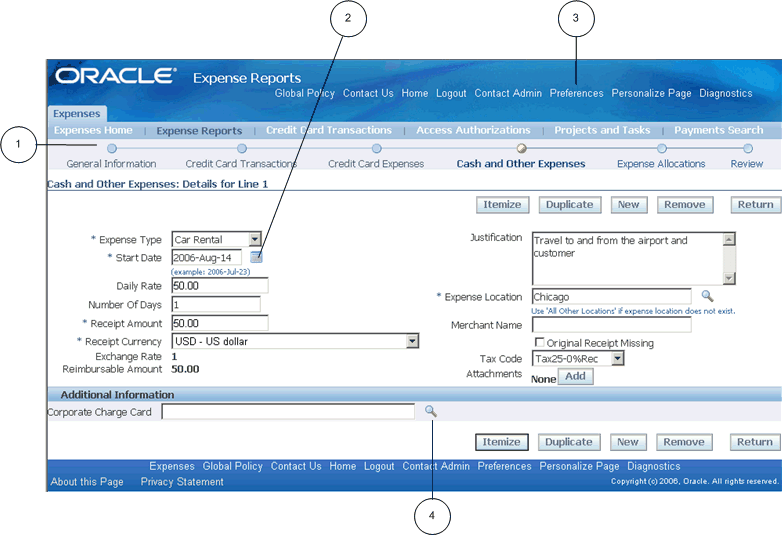
Task: Open the Payments Search subtab
Action: tap(719, 130)
